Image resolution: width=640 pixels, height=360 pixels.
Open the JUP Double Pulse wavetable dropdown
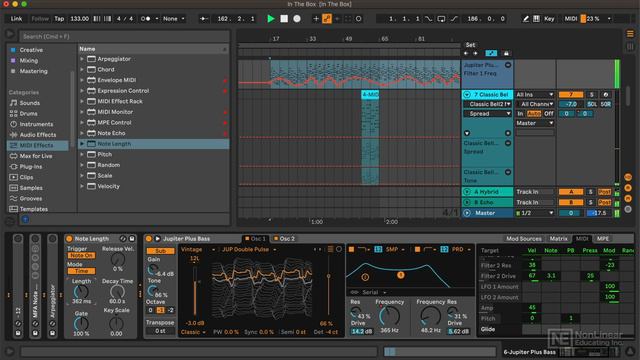(x=249, y=249)
